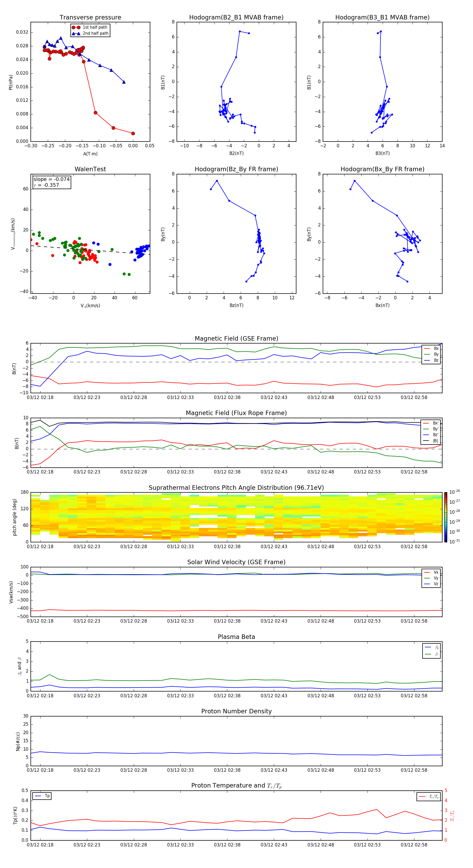Screen dimensions: 473x868
Task: Click "Vx" in the solar wind legend
Action: click(431, 572)
